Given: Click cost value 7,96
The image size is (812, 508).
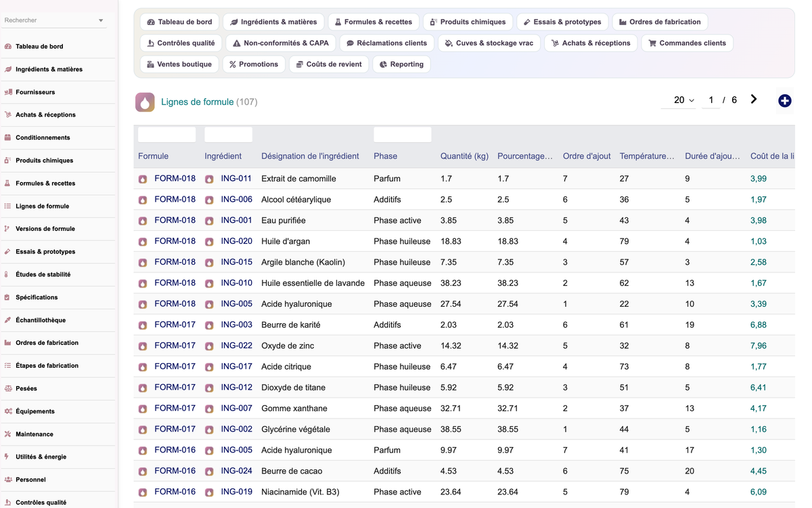Looking at the screenshot, I should coord(759,345).
